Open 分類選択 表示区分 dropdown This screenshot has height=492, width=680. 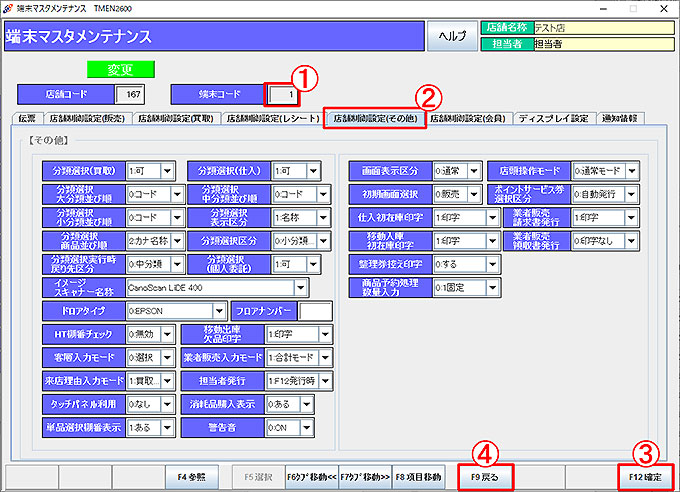pos(323,218)
